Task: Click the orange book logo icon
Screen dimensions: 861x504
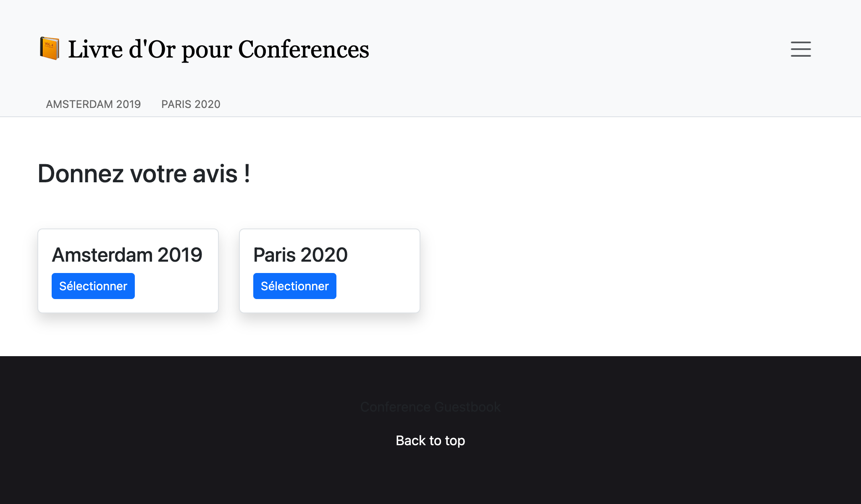Action: point(50,49)
